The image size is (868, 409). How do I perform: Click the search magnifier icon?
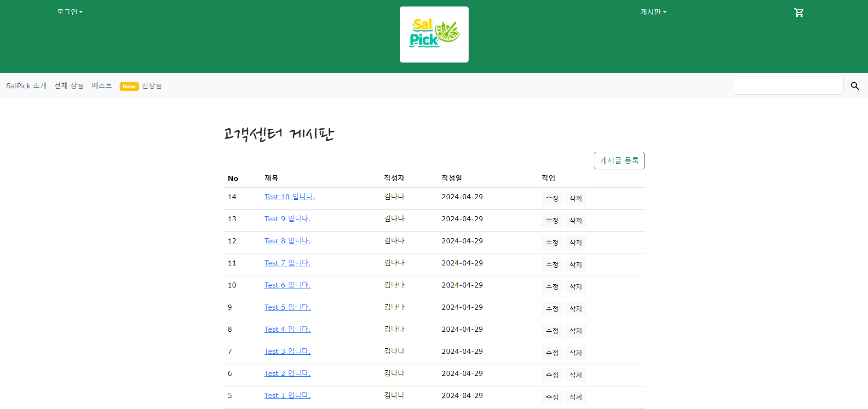point(855,86)
